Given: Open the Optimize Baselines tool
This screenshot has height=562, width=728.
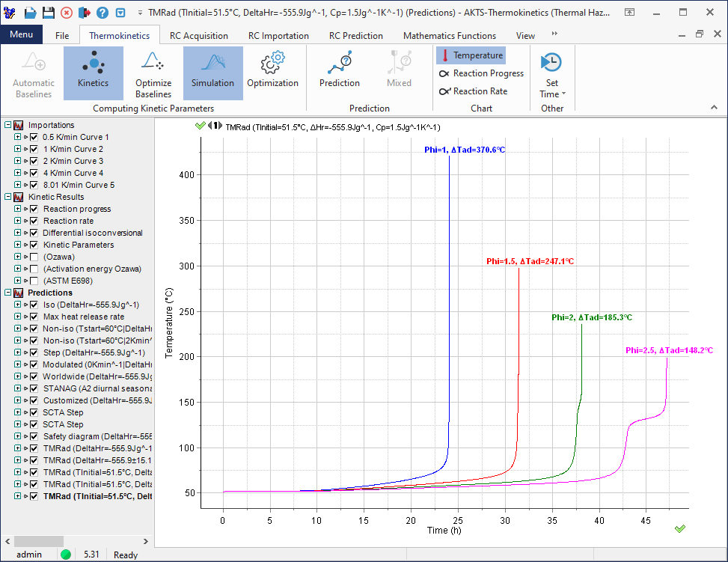Looking at the screenshot, I should tap(153, 73).
